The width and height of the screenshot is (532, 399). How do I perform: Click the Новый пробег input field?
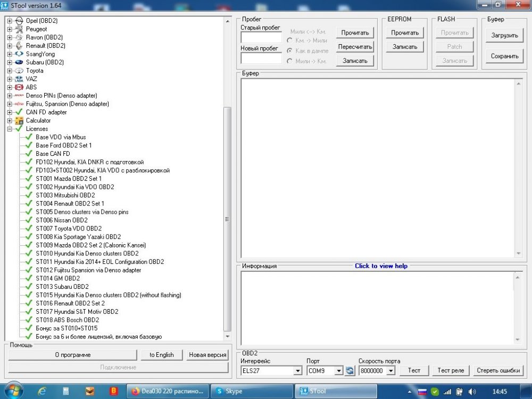[261, 58]
